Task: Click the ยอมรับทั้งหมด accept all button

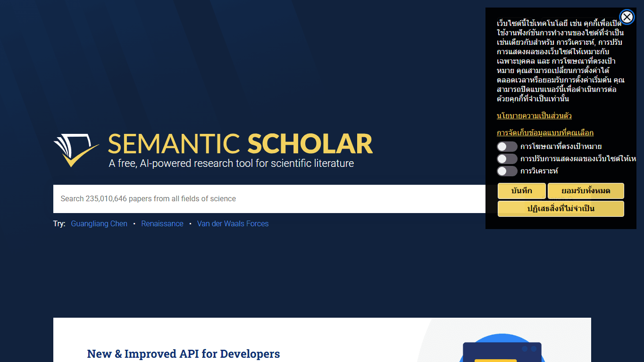Action: coord(585,191)
